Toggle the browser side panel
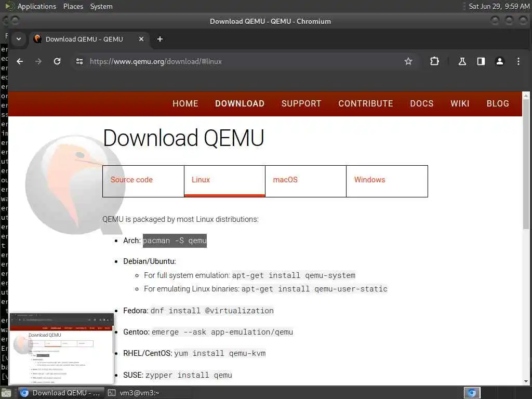The image size is (532, 399). tap(481, 61)
